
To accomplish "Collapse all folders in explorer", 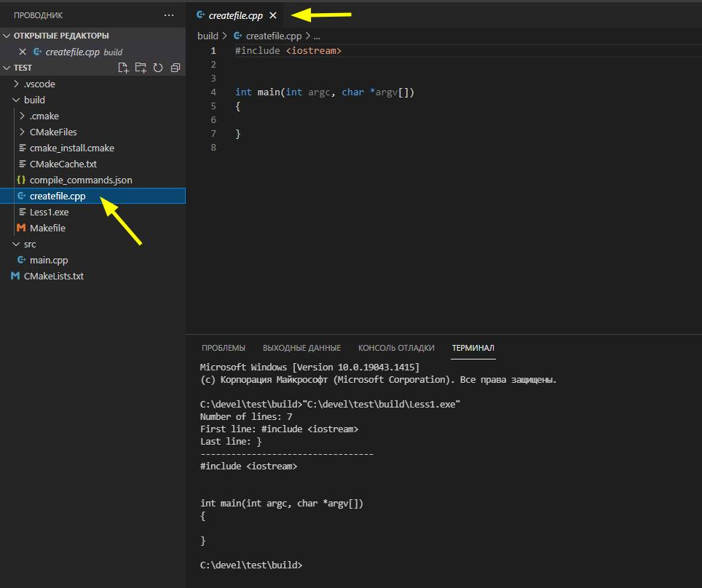I will [175, 68].
